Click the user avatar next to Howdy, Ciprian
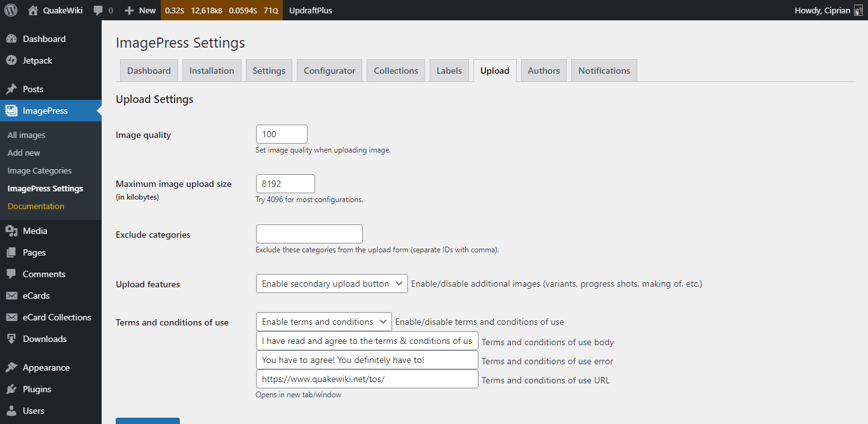This screenshot has height=424, width=868. 857,10
